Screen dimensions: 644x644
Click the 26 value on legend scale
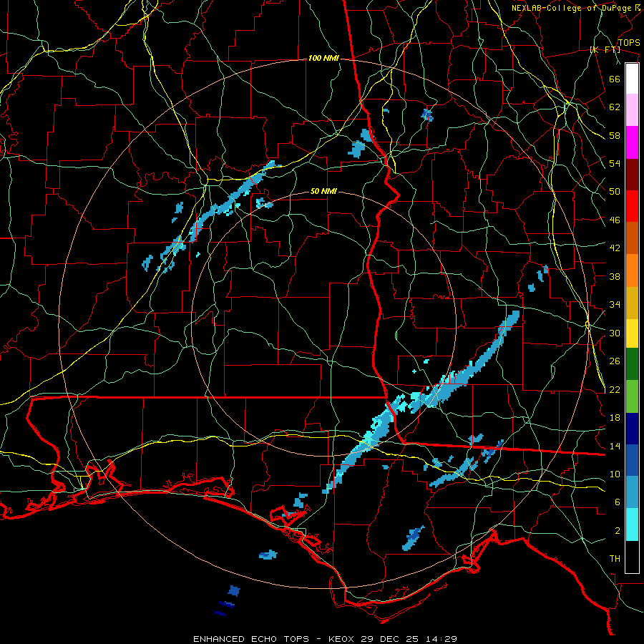click(615, 361)
